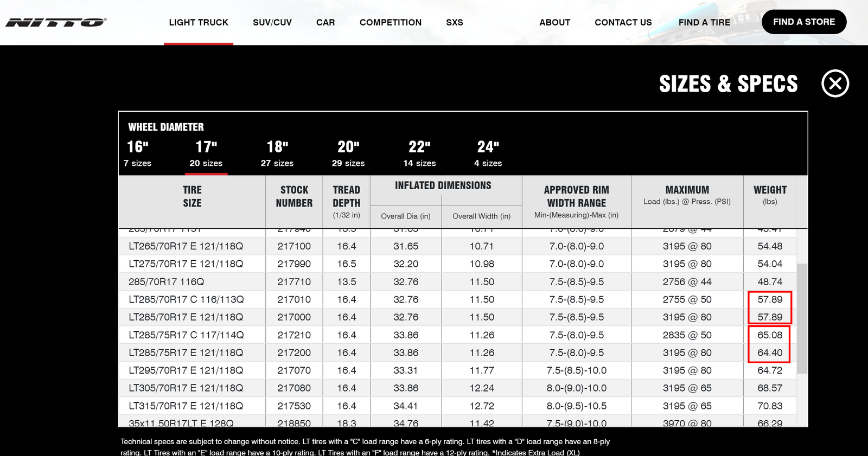
Task: Click tire size LT265/70R17 E 121/118Q
Action: (186, 246)
